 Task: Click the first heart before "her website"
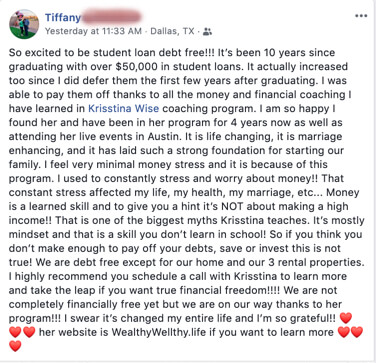tap(15, 332)
